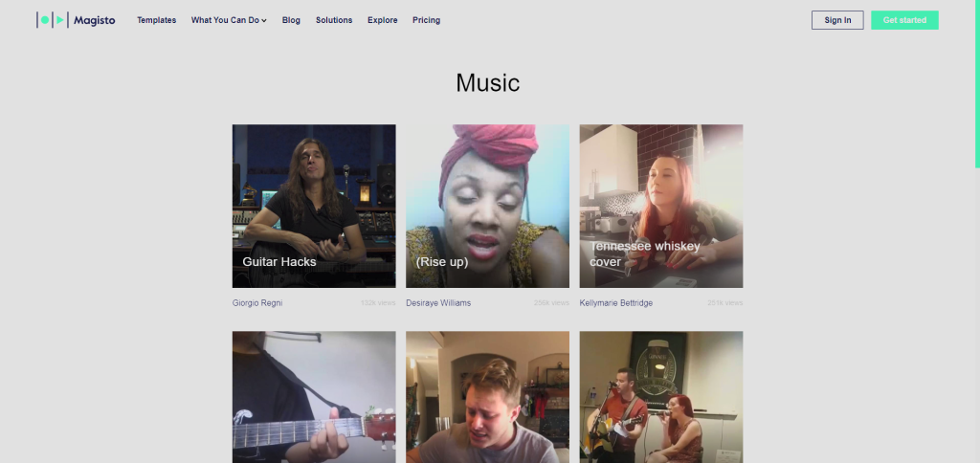Open the acoustic guitar close-up video

pos(314,397)
